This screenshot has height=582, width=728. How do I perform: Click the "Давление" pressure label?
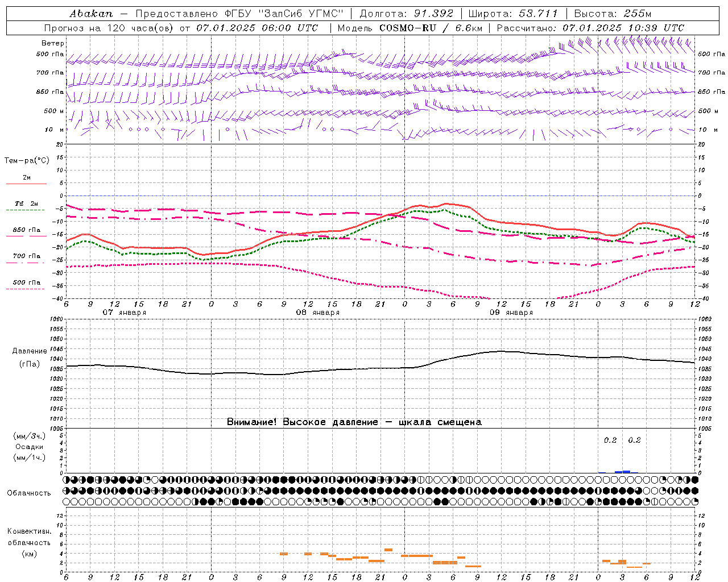30,351
